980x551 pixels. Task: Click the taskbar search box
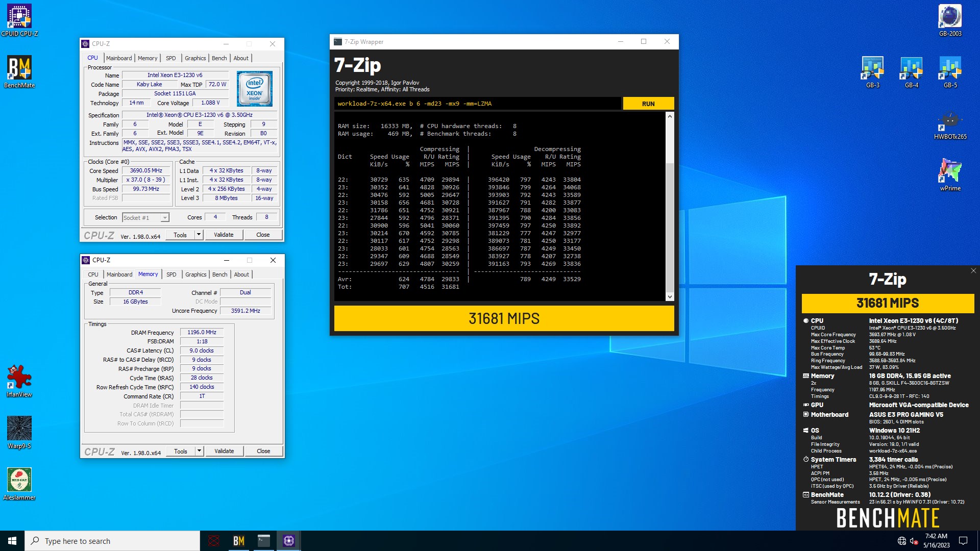tap(112, 541)
